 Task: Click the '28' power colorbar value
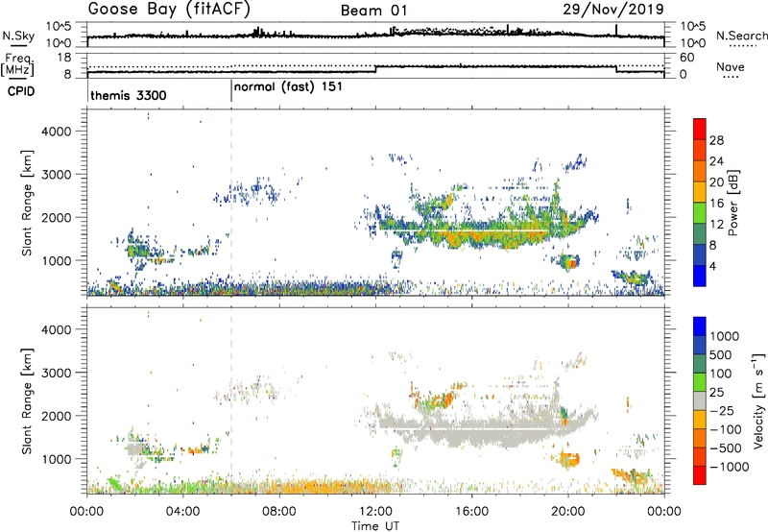pos(716,140)
